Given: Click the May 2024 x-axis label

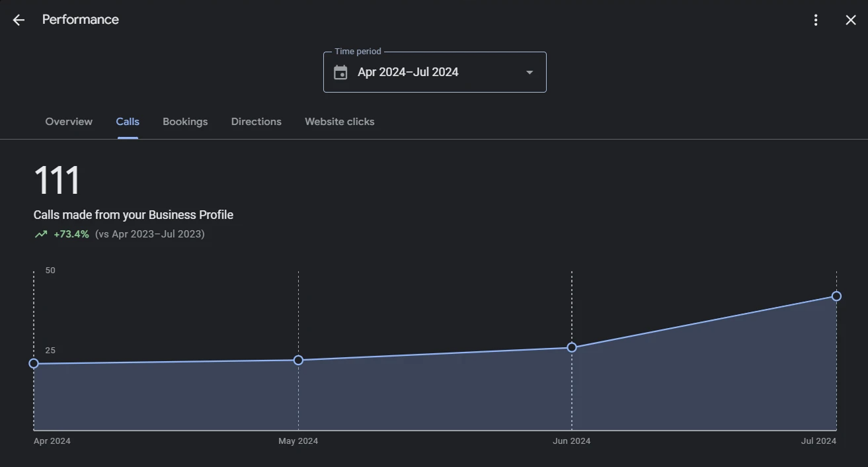Looking at the screenshot, I should pyautogui.click(x=298, y=441).
